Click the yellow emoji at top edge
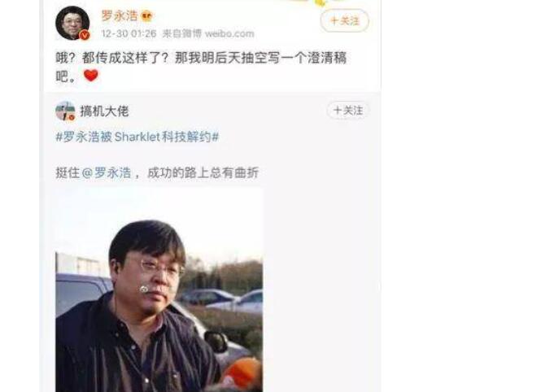The width and height of the screenshot is (541, 392). (321, 2)
